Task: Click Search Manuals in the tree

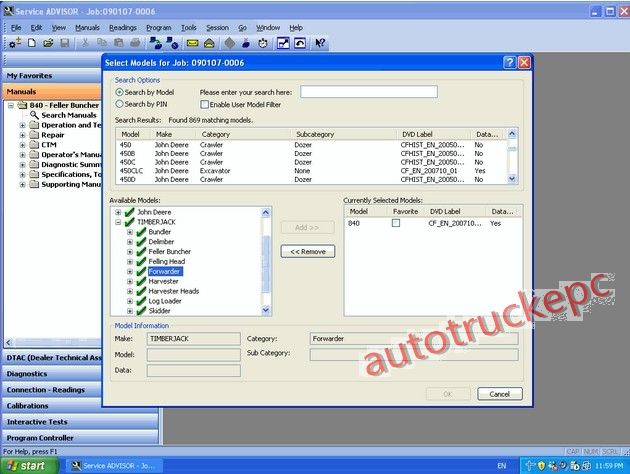Action: 69,115
